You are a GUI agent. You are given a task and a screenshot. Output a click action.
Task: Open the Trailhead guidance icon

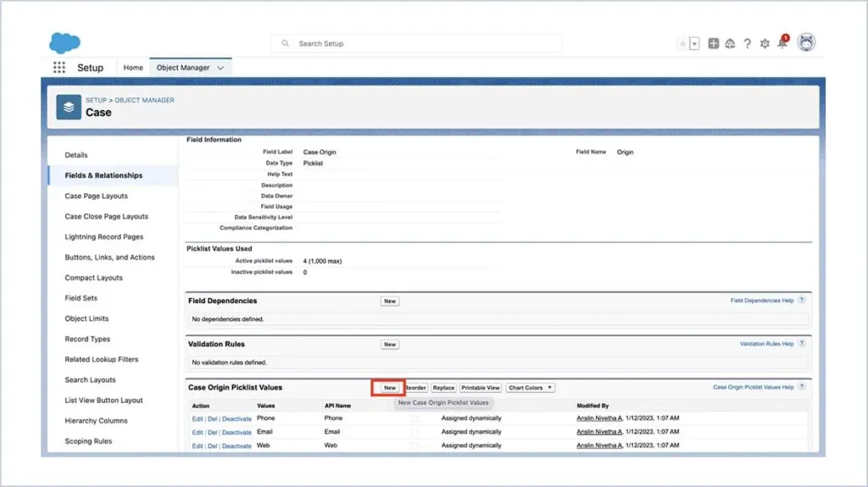730,43
